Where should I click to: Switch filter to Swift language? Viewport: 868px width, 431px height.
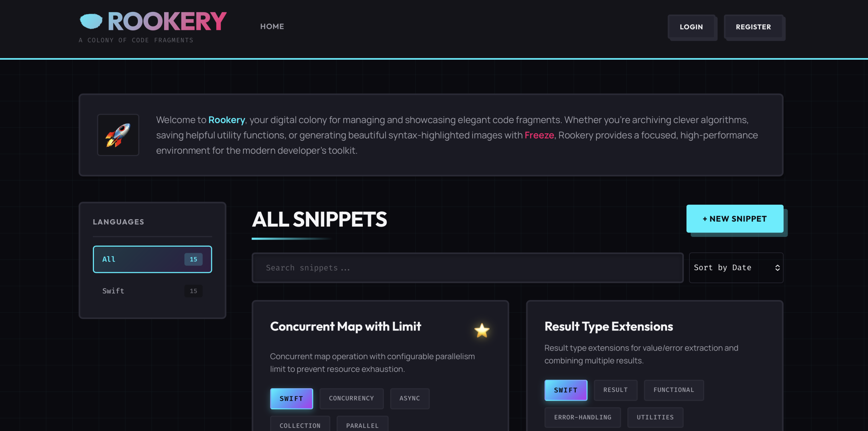pyautogui.click(x=152, y=291)
